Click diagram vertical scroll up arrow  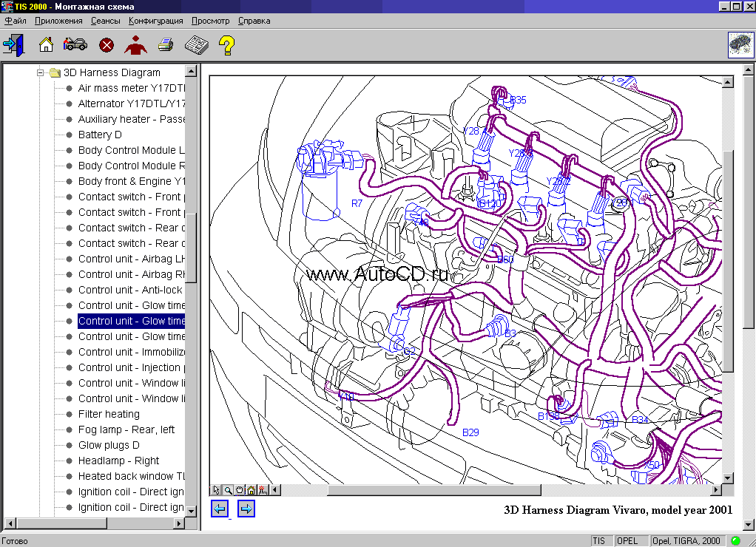coord(728,82)
